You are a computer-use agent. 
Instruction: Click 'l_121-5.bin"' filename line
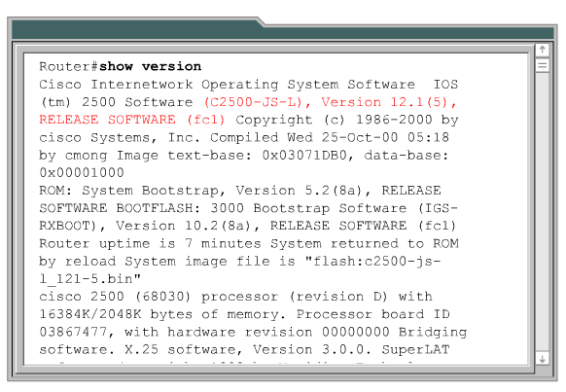point(89,278)
